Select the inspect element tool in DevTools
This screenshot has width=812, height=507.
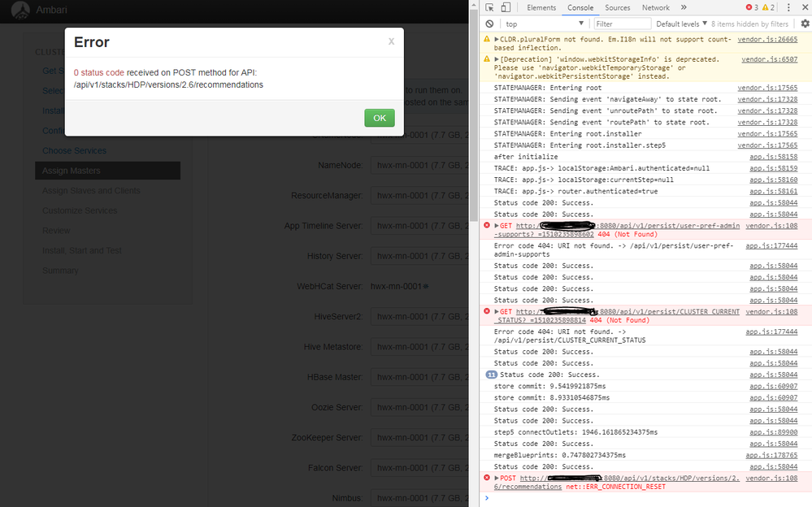click(489, 8)
